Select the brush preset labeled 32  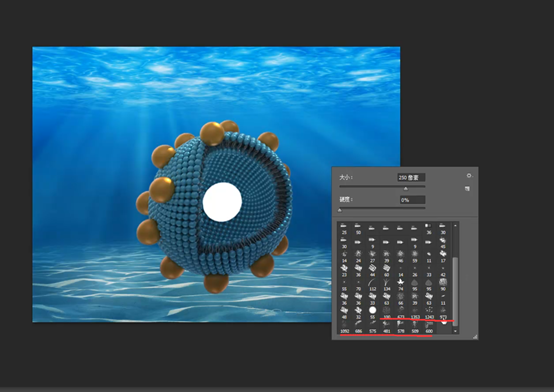tap(358, 314)
